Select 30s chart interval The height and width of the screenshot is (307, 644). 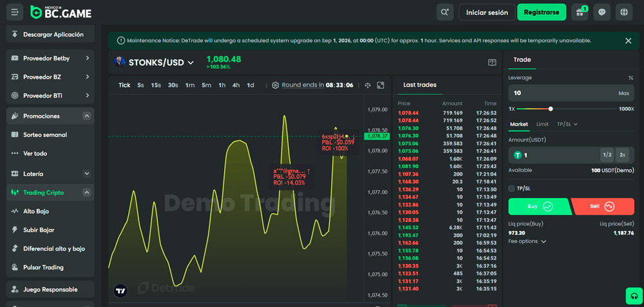[173, 86]
